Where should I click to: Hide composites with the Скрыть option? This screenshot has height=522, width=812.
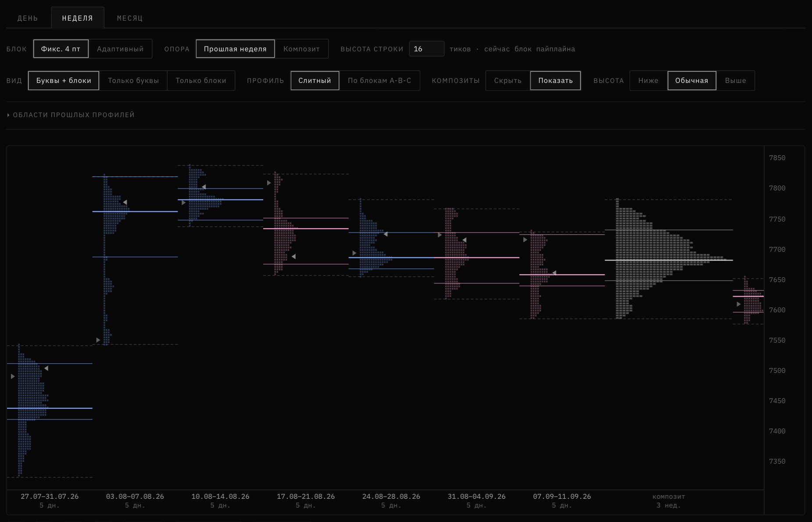click(x=508, y=80)
